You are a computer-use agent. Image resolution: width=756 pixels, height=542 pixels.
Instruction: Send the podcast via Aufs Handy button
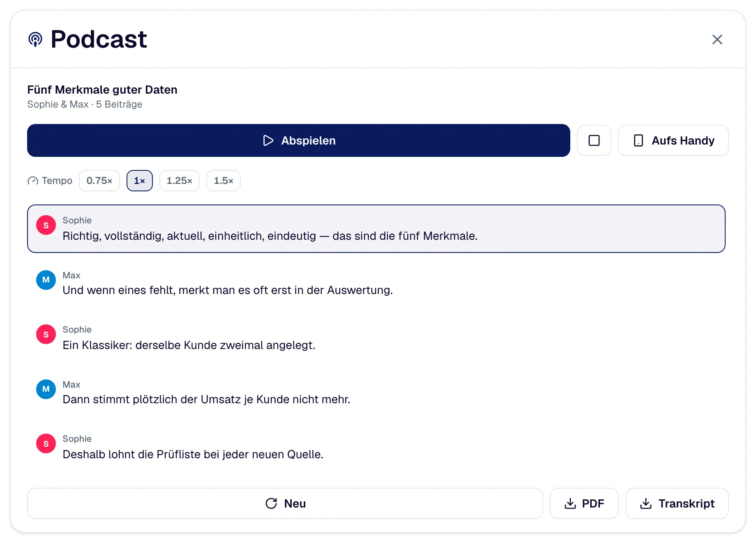pos(673,140)
